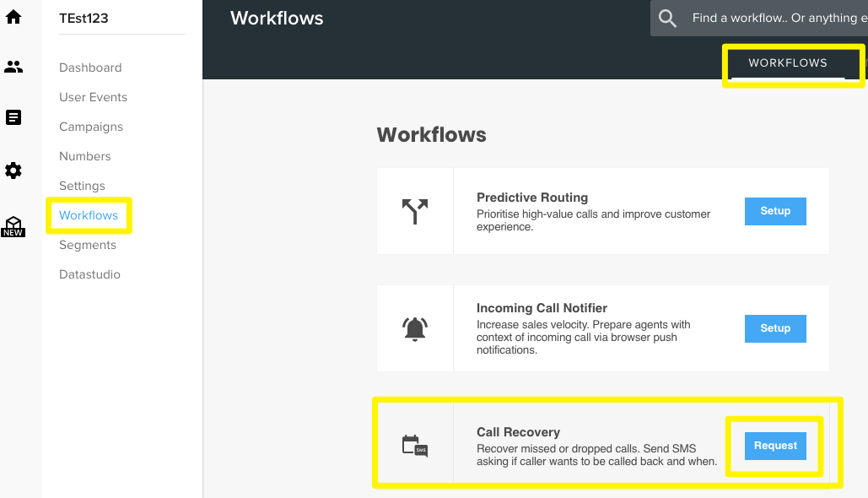Viewport: 868px width, 498px height.
Task: Click the people/users icon in rail
Action: pos(13,67)
